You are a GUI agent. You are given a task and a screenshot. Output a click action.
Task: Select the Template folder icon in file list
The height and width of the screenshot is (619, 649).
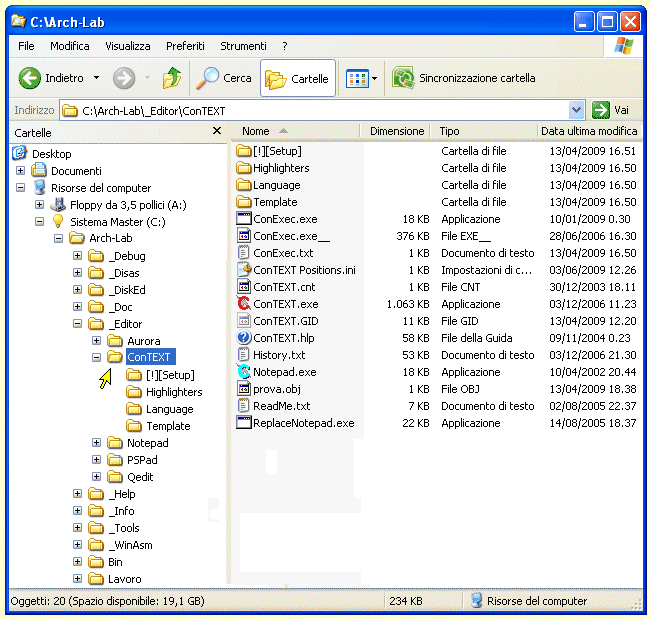point(244,202)
